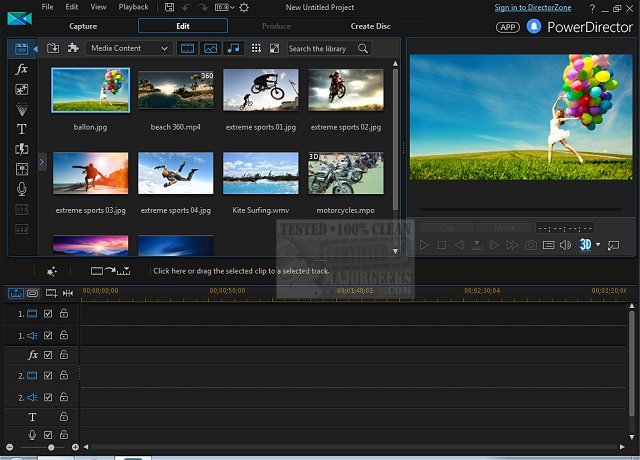Expand the 3D mode dropdown arrow
Viewport: 640px width, 460px height.
(598, 245)
